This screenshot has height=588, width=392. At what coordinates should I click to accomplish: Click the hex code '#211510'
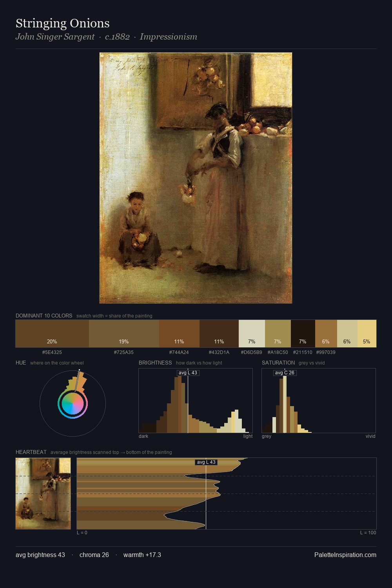(x=303, y=352)
